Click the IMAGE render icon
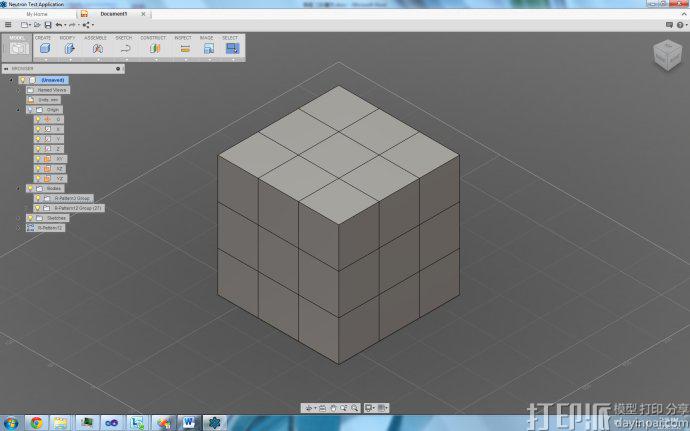690x431 pixels. point(209,48)
